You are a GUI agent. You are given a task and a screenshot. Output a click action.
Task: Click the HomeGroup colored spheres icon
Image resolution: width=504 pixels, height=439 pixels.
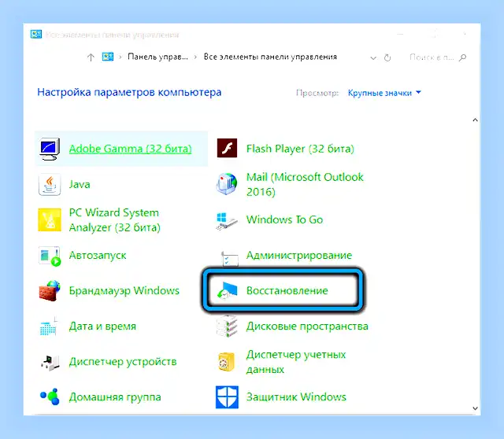pyautogui.click(x=50, y=397)
